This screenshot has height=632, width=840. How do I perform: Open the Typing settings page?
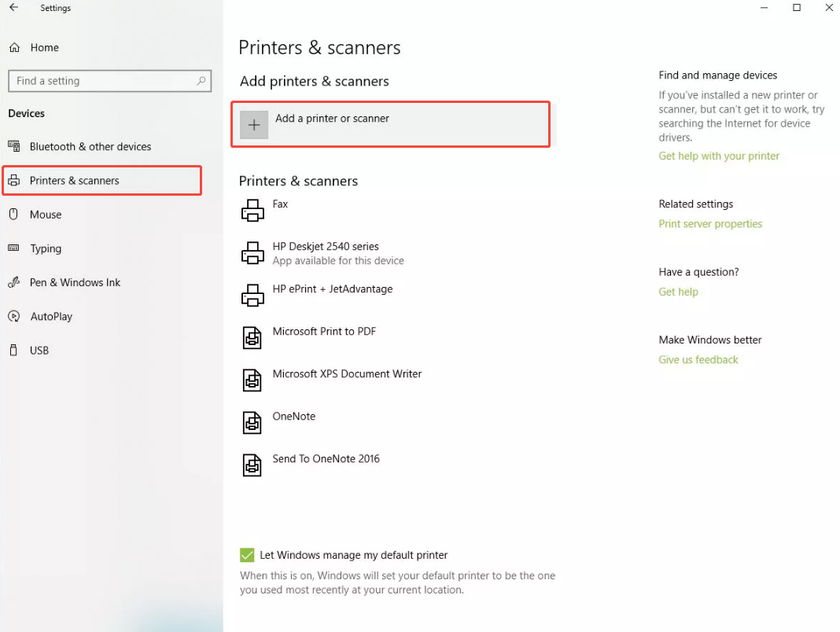[45, 248]
